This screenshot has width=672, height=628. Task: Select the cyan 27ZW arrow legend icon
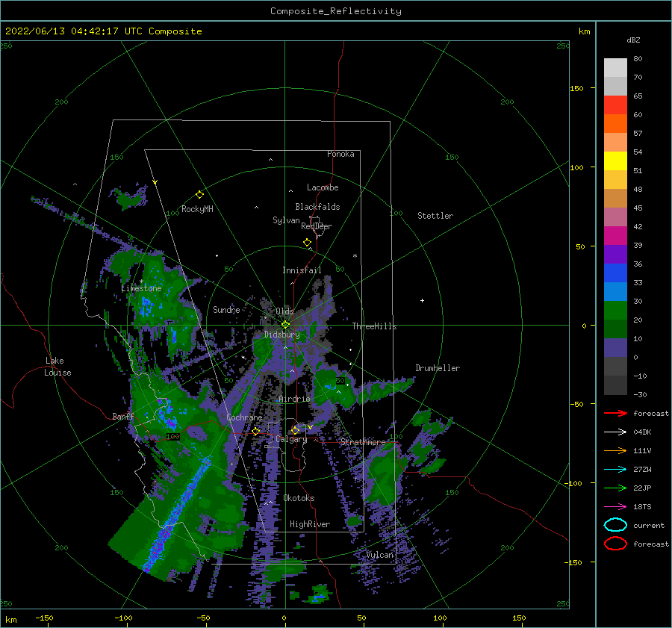coord(615,470)
